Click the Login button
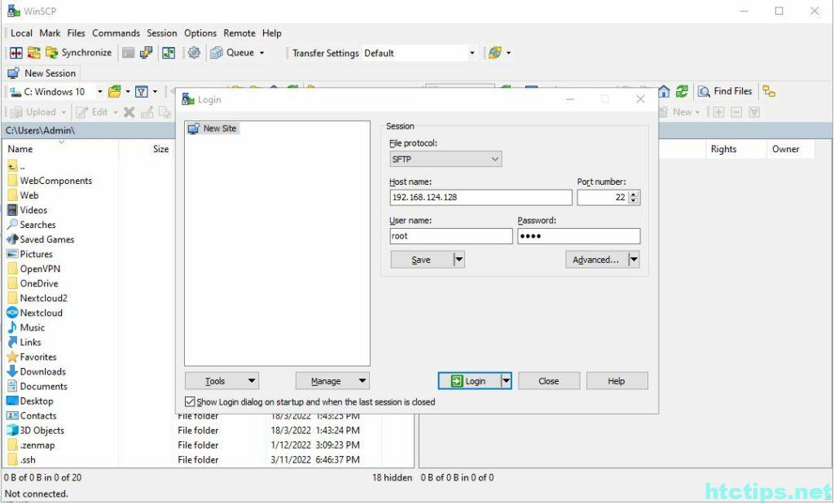The height and width of the screenshot is (504, 834). click(469, 381)
